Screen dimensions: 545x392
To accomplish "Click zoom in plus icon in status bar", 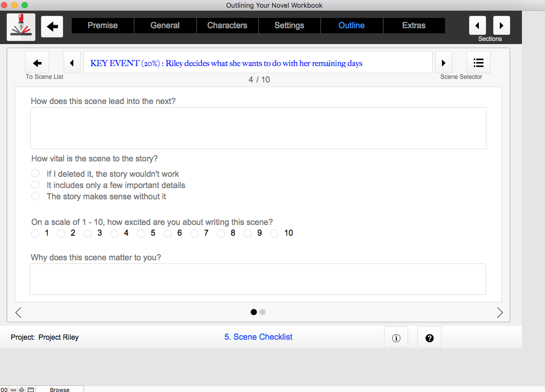I will click(22, 389).
